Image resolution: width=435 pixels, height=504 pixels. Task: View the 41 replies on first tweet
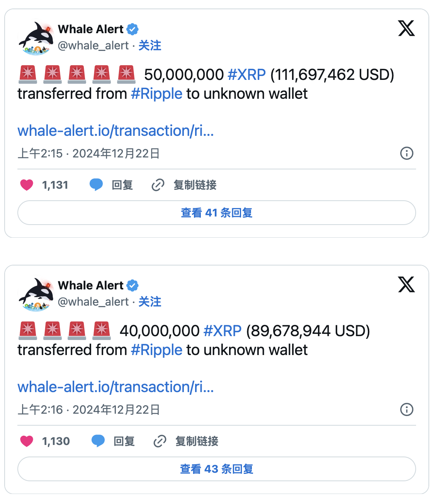click(x=217, y=213)
